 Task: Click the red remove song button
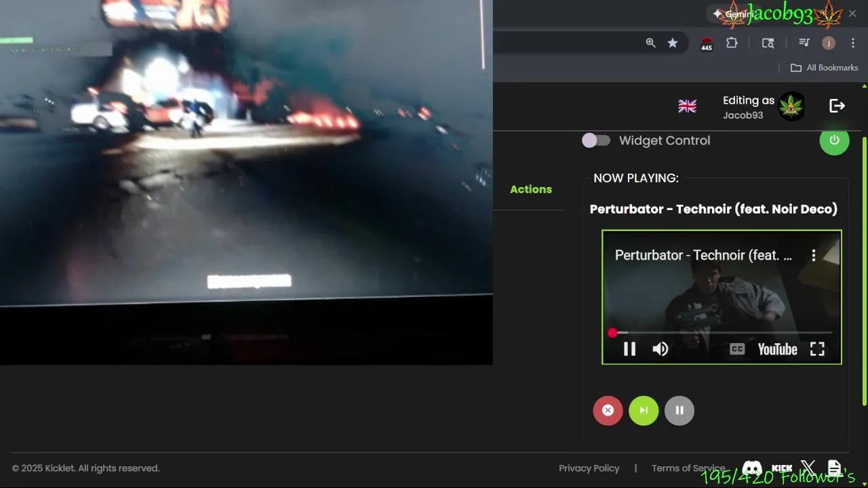pyautogui.click(x=608, y=410)
